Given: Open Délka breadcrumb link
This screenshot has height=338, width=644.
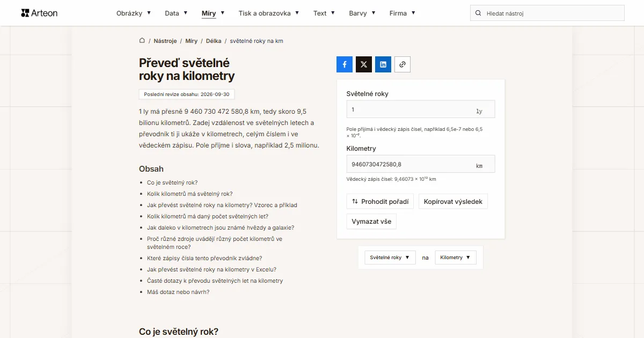Looking at the screenshot, I should coord(214,41).
